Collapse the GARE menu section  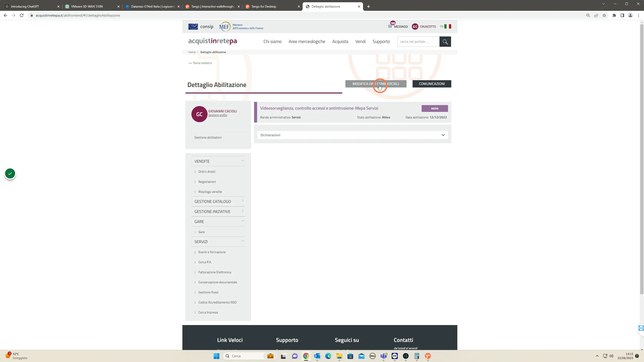(218, 221)
